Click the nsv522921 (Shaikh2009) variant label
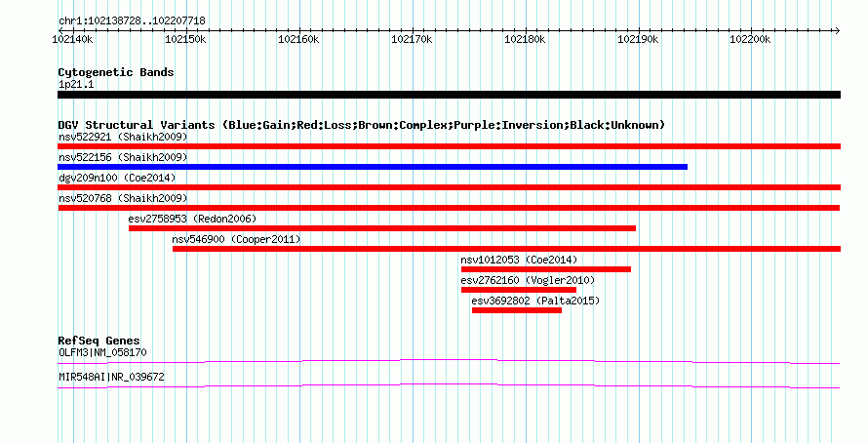The image size is (868, 443). pos(123,137)
